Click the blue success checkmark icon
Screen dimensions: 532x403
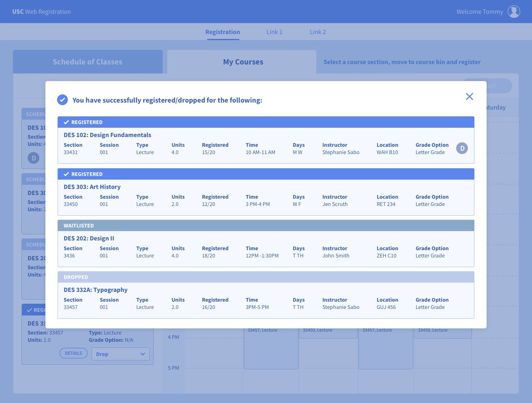click(62, 100)
